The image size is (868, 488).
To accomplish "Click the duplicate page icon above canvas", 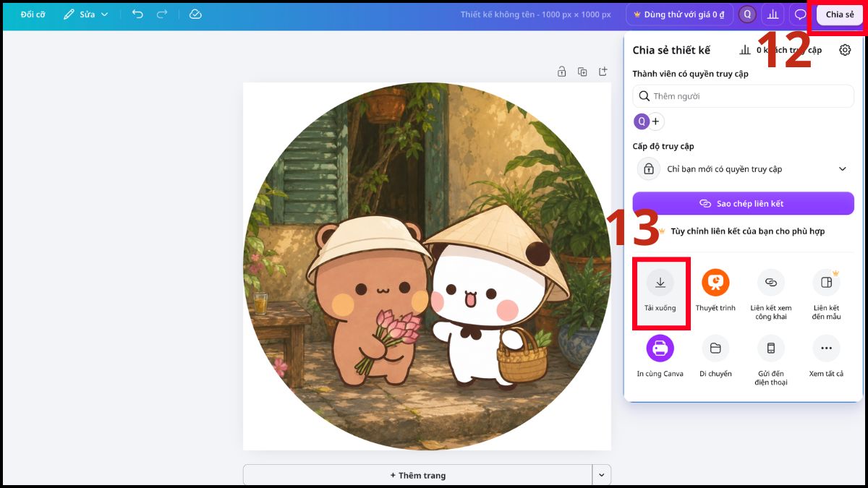I will 582,72.
